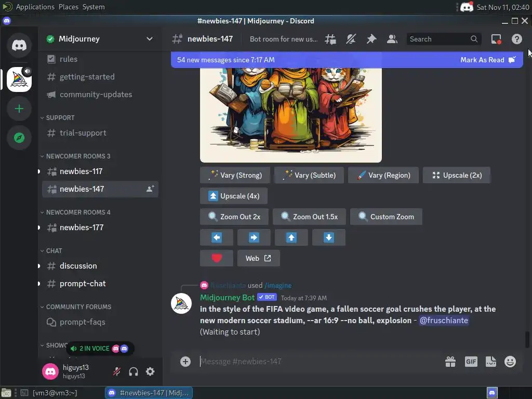Favorite the image with red heart button
This screenshot has height=399, width=532.
pyautogui.click(x=217, y=258)
